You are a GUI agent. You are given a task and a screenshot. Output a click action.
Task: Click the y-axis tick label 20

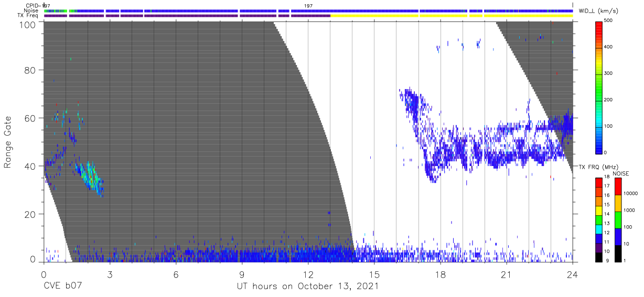tap(30, 214)
